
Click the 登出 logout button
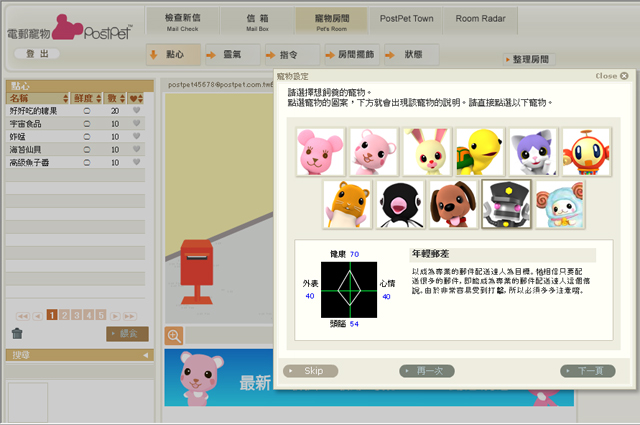tap(37, 54)
